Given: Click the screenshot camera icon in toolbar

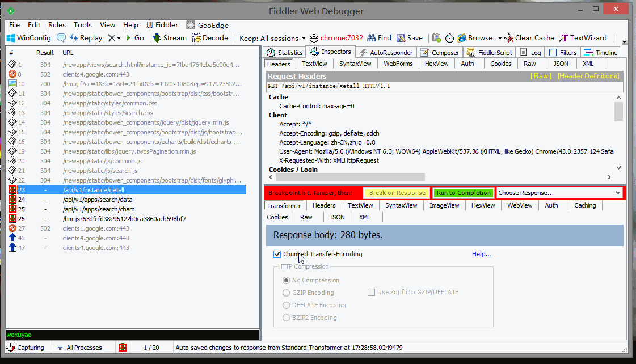Looking at the screenshot, I should pos(436,37).
